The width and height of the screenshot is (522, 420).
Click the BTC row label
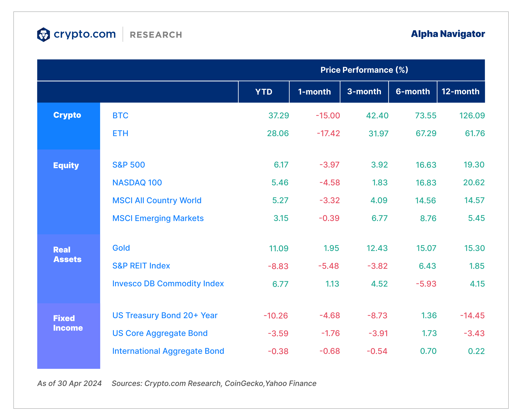tap(120, 115)
